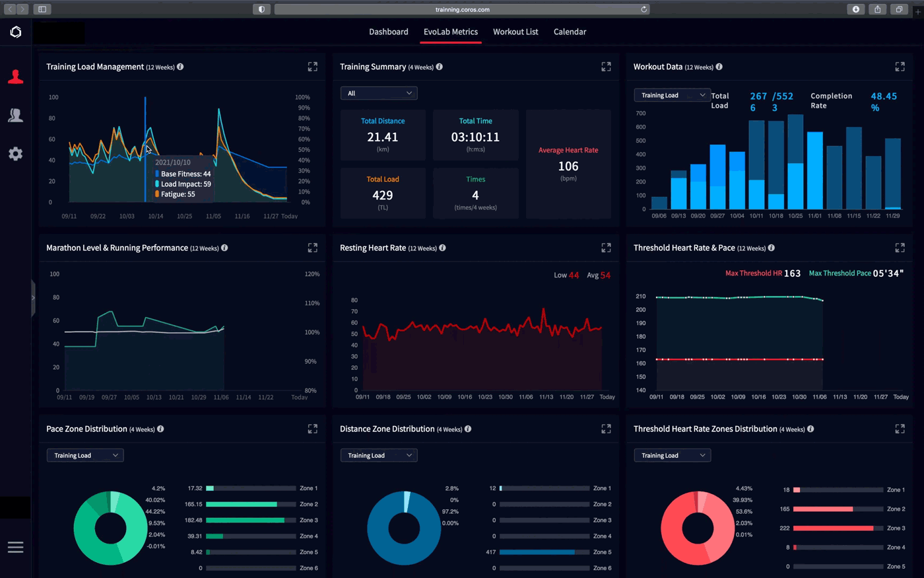Image resolution: width=924 pixels, height=578 pixels.
Task: Open settings gear in left sidebar
Action: pyautogui.click(x=16, y=154)
